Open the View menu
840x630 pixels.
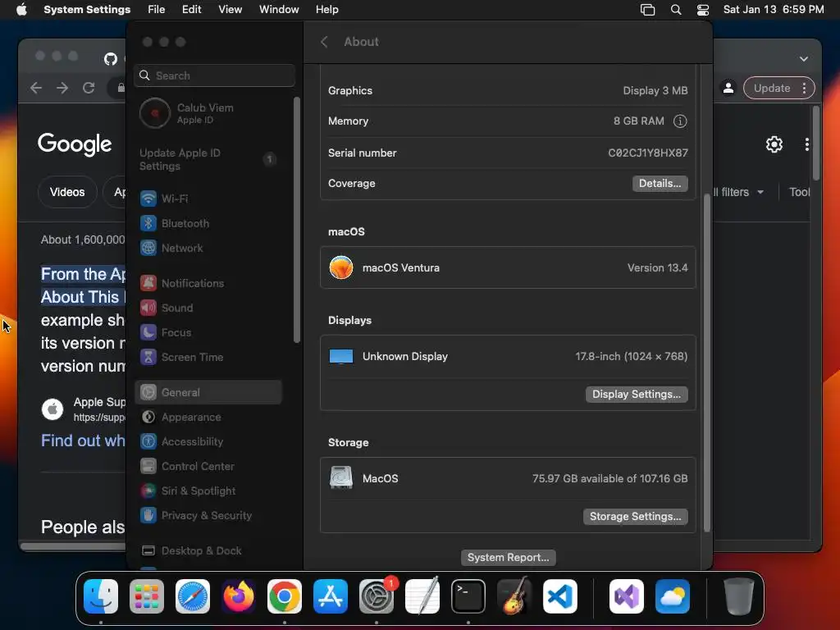231,10
